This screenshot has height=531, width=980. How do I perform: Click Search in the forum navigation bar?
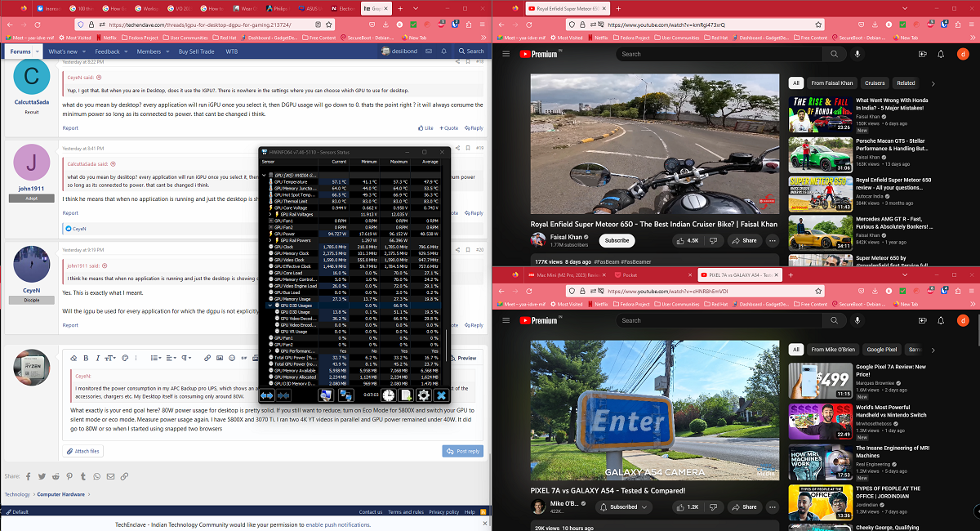tap(471, 51)
